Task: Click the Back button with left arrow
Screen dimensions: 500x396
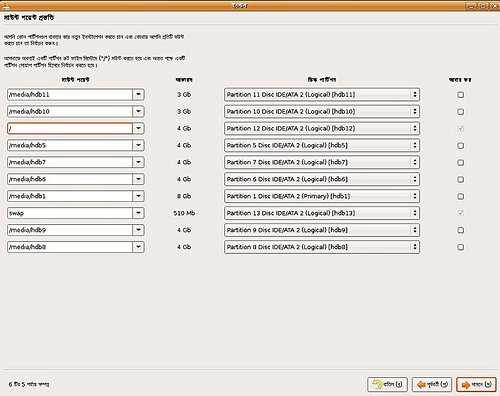Action: 432,385
